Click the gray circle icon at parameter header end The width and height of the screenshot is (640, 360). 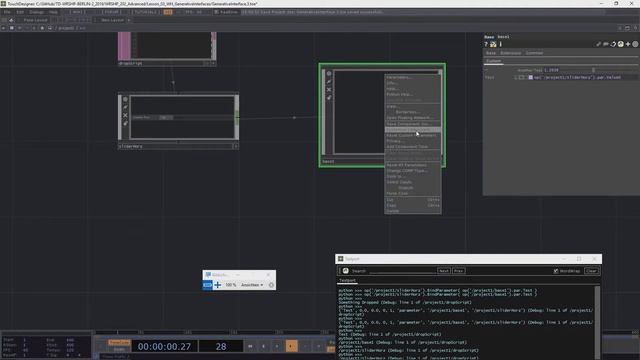635,44
